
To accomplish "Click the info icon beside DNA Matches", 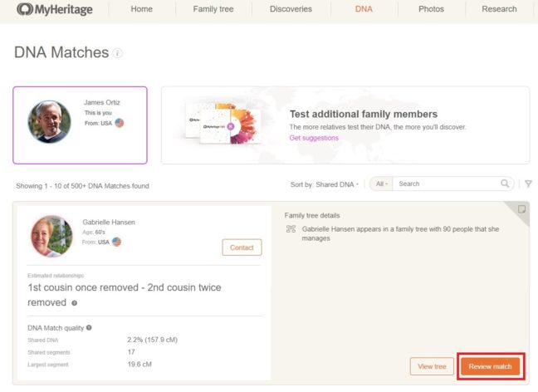I will click(x=118, y=53).
